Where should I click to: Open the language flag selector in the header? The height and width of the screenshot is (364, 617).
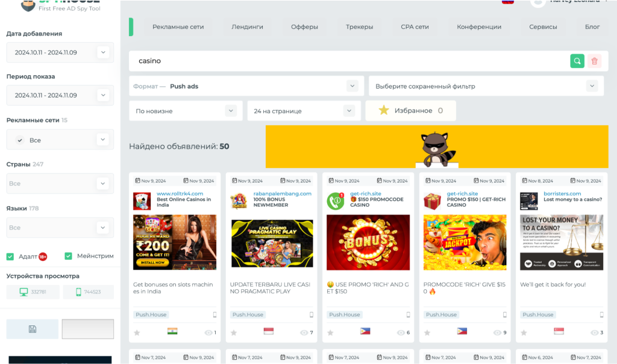(x=507, y=2)
